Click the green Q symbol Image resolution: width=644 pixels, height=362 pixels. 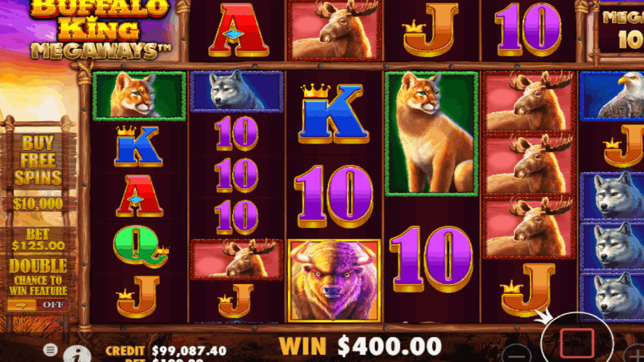click(x=140, y=245)
